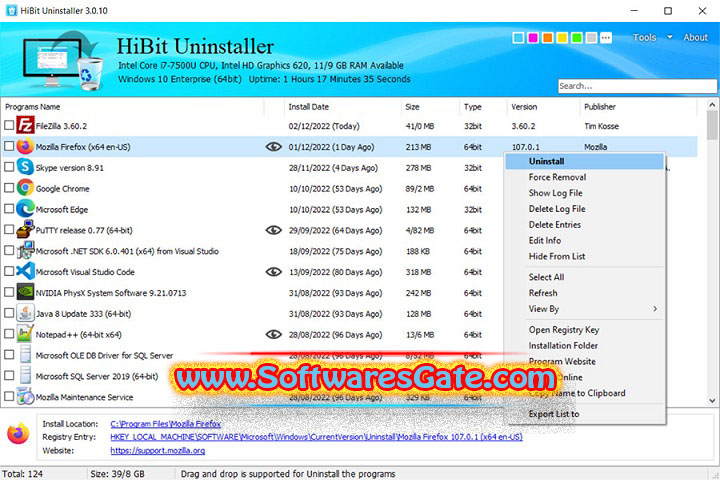
Task: Pick the blue theme color swatch
Action: click(x=518, y=38)
